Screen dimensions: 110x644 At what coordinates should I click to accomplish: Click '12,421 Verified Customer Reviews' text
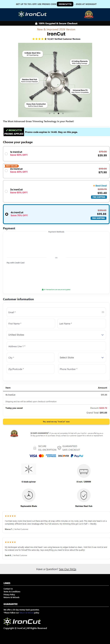(64, 39)
